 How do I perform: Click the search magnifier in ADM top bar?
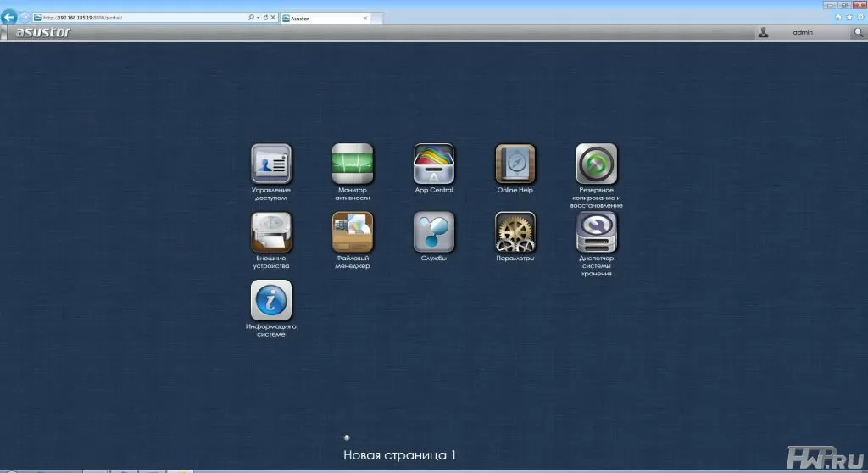click(858, 33)
